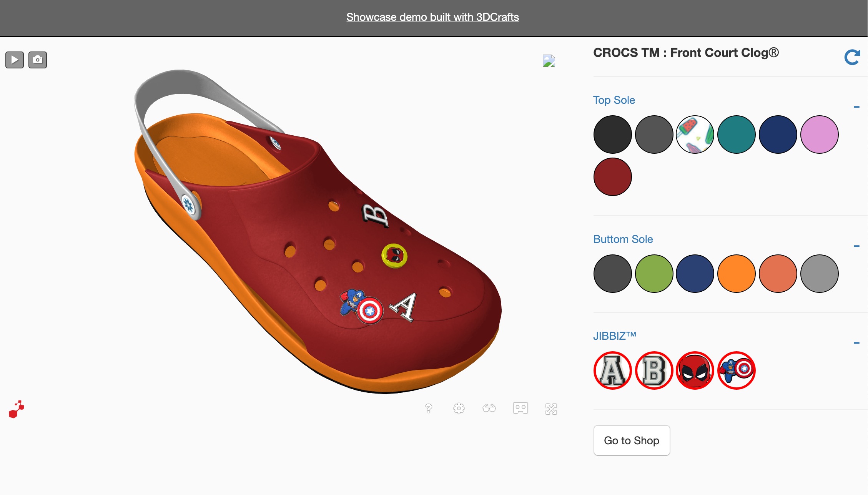This screenshot has width=868, height=495.
Task: Open the Showcase demo 3DCrafts link
Action: 432,17
